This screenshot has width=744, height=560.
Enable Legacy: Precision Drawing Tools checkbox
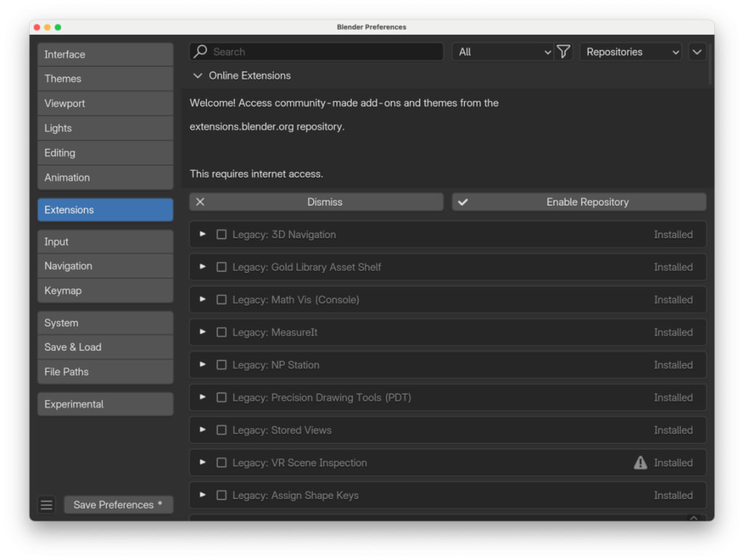point(221,397)
